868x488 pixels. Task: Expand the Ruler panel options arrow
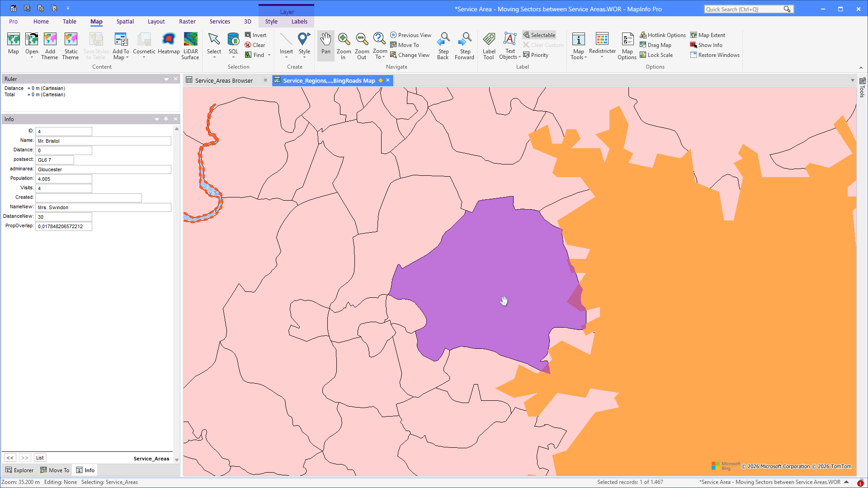coord(166,79)
